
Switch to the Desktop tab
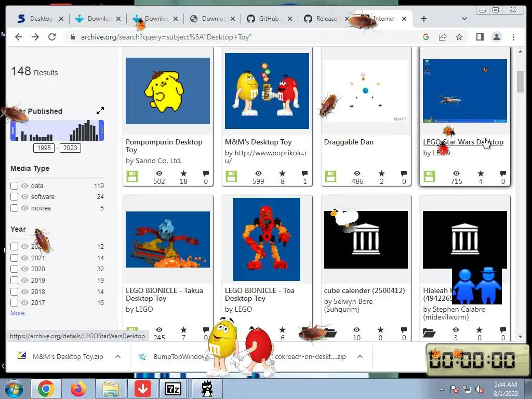pos(41,19)
